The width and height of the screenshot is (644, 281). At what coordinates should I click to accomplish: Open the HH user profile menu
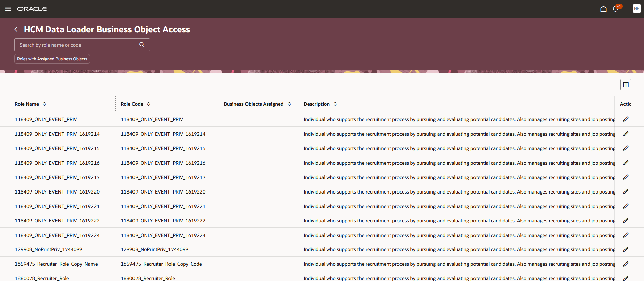click(636, 9)
